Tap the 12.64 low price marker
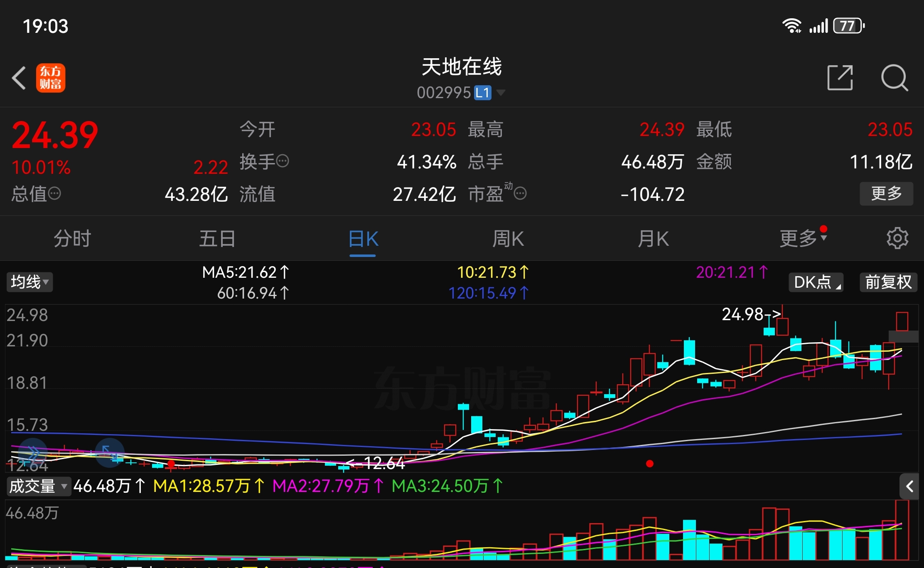The width and height of the screenshot is (924, 568). 376,463
